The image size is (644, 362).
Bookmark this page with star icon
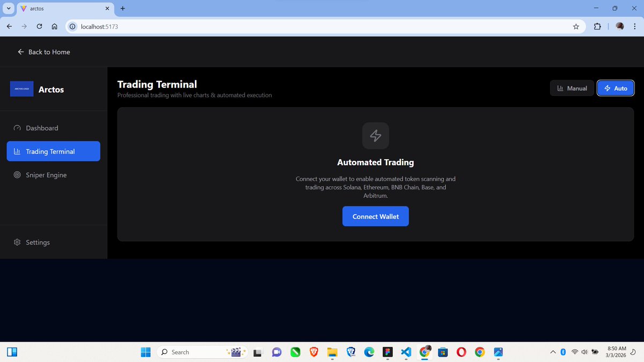pos(576,26)
